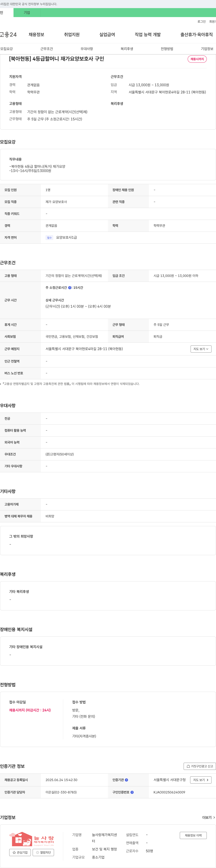Screen dimensions: 216x868
Task: Report via 거짓구인광고 신고 button
Action: [x=200, y=766]
